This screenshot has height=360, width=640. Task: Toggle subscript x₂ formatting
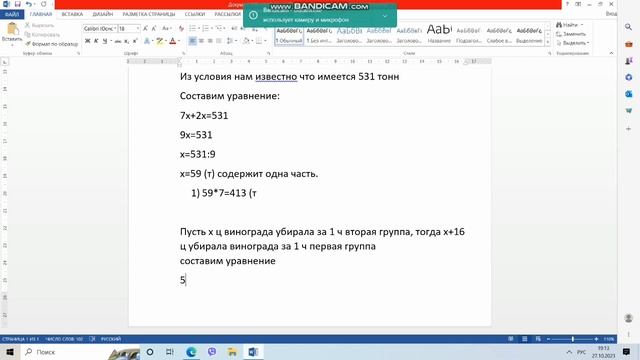(x=127, y=41)
